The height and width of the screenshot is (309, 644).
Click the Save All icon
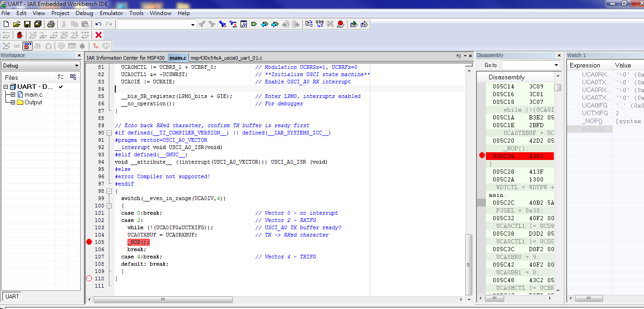tap(37, 24)
